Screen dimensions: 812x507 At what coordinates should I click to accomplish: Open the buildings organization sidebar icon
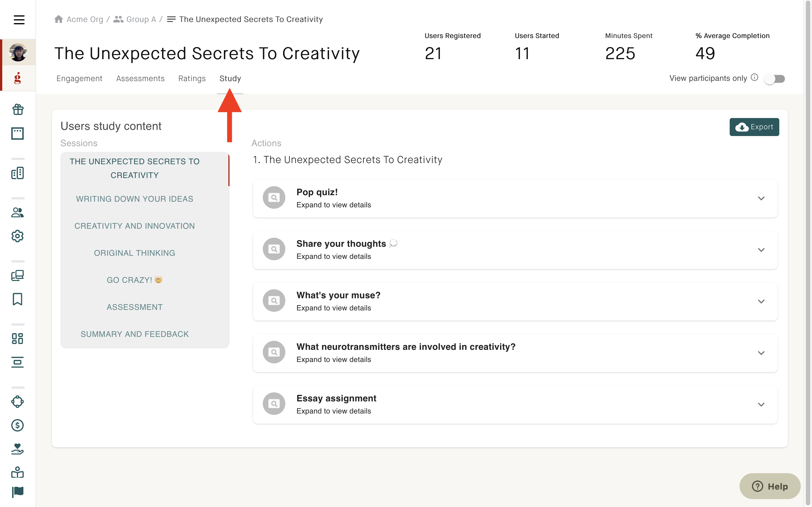pos(18,173)
